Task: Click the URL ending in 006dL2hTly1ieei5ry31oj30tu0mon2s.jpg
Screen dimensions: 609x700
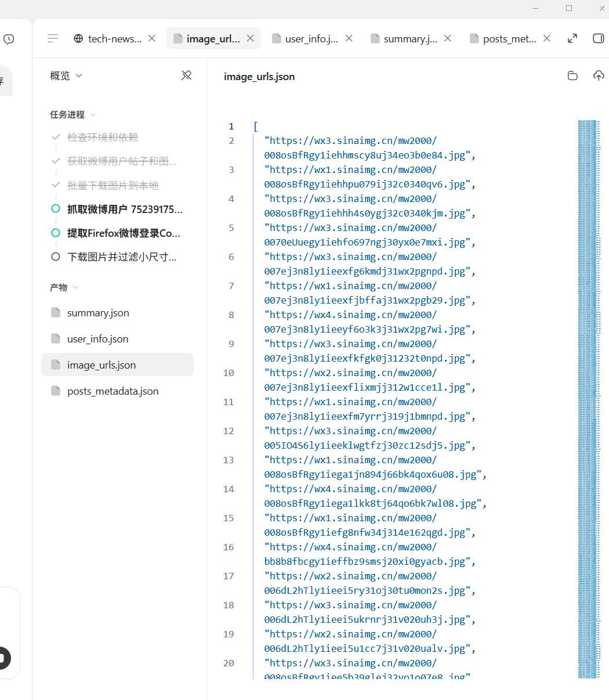Action: point(370,583)
